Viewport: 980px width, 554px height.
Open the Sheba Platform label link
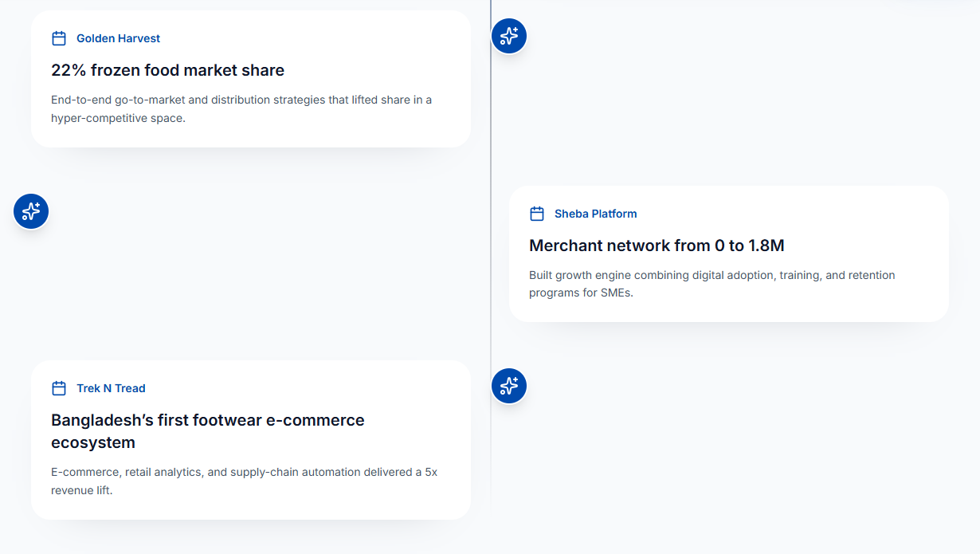tap(595, 214)
